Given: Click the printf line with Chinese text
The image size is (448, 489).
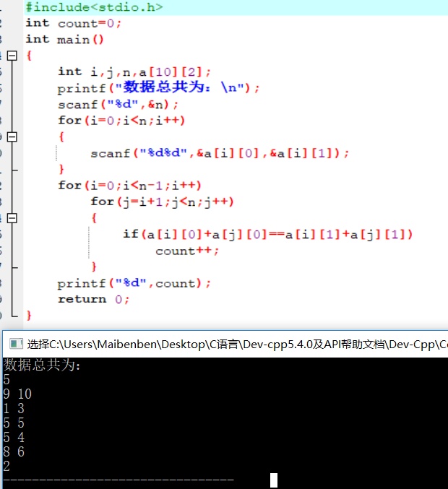Looking at the screenshot, I should point(158,87).
